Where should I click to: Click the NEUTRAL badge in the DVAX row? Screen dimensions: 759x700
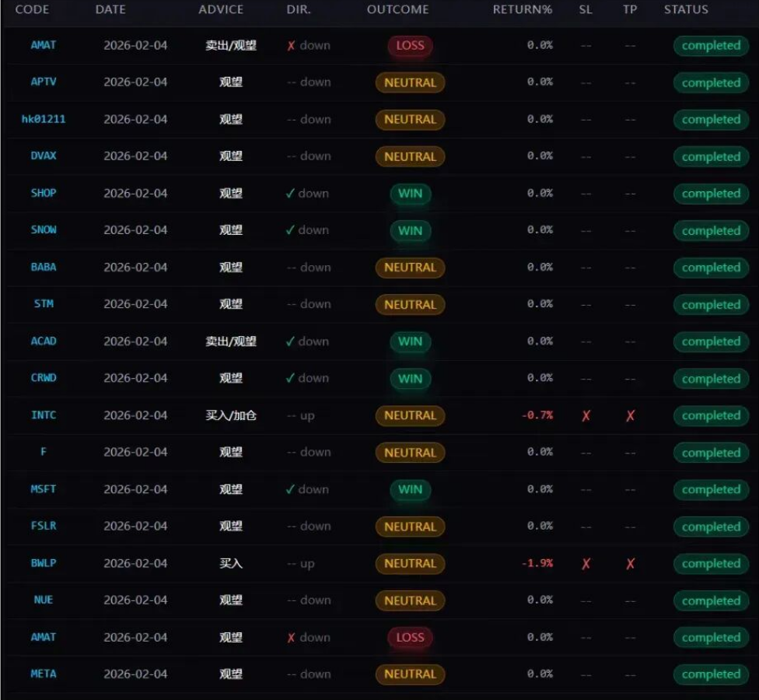tap(410, 157)
